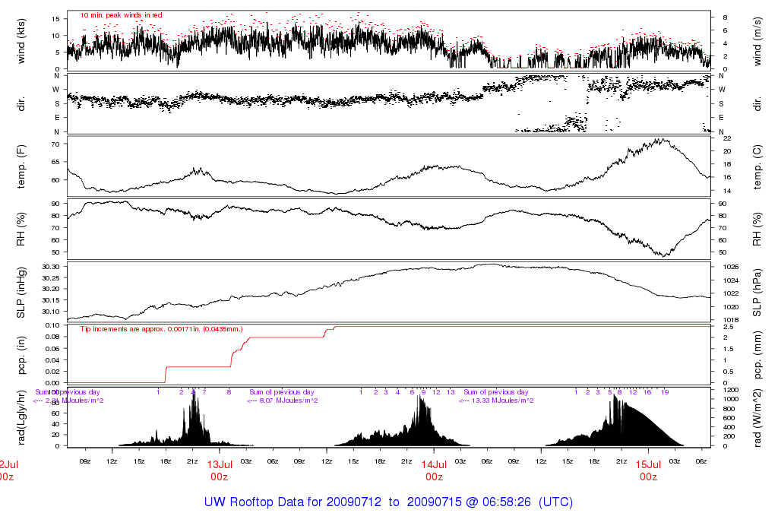This screenshot has height=532, width=778.
Task: Click the '13Jul 00z' date marker
Action: (220, 470)
